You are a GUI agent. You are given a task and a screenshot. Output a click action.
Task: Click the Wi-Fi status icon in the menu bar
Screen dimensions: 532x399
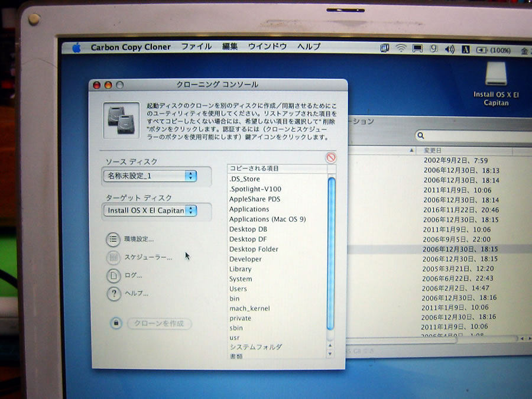point(401,48)
